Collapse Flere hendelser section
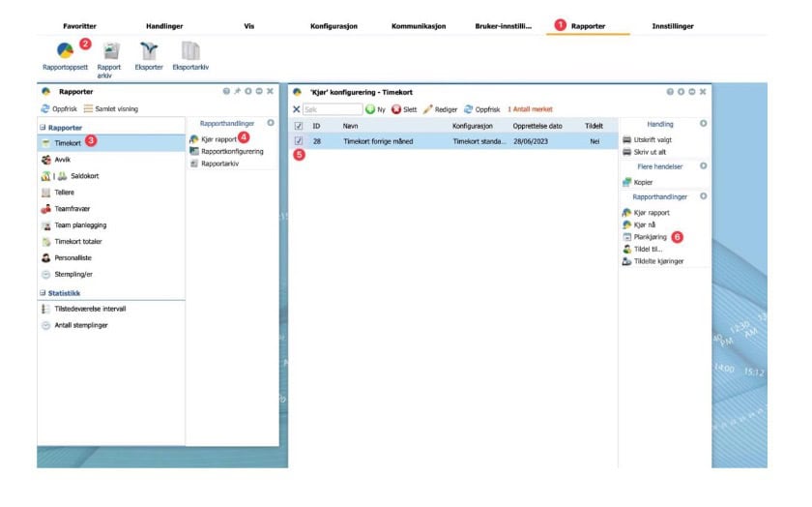The image size is (812, 507). [x=704, y=165]
